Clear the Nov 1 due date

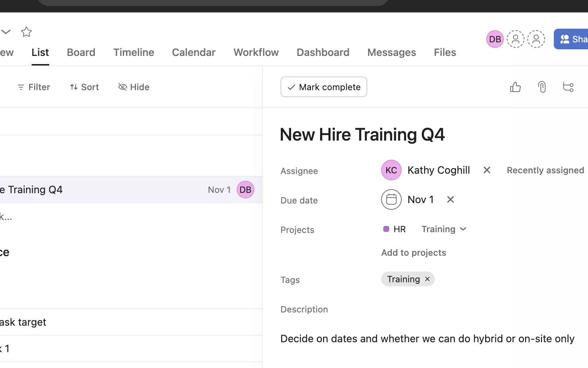pyautogui.click(x=450, y=199)
